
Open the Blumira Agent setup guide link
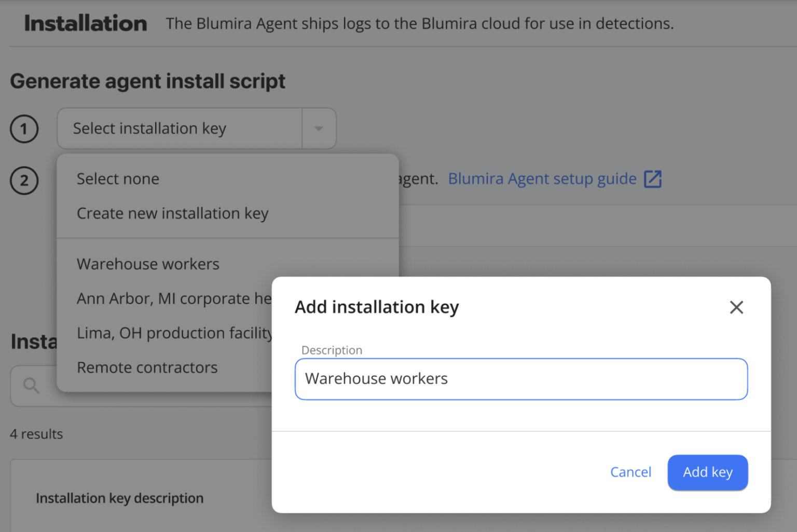(542, 179)
